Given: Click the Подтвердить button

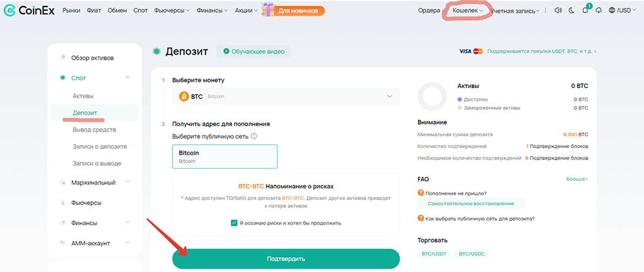Looking at the screenshot, I should point(286,259).
